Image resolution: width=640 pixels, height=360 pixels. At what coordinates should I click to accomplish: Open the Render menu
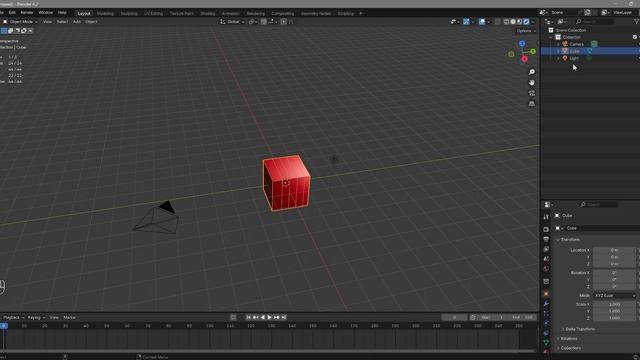27,13
